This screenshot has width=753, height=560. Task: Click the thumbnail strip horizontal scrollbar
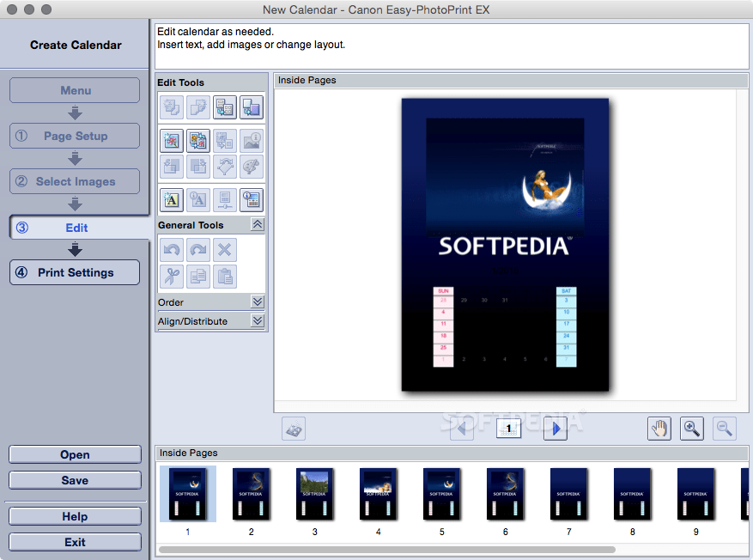(x=386, y=550)
